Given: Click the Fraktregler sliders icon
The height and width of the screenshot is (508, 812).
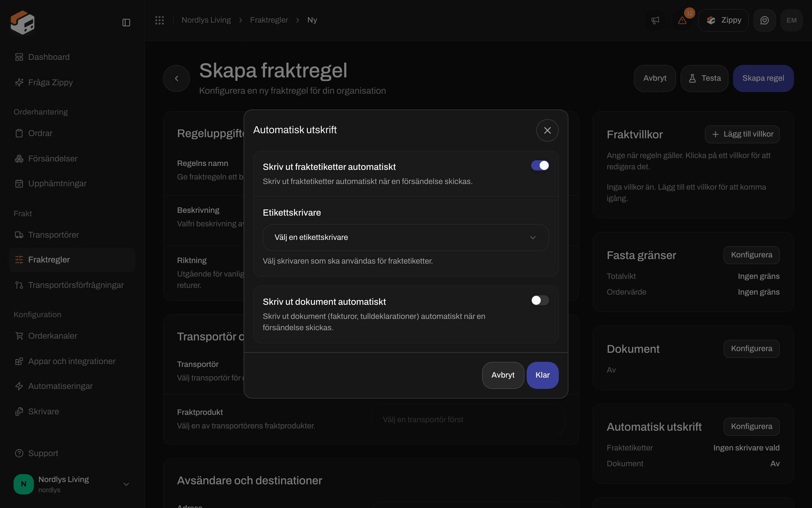Looking at the screenshot, I should click(19, 260).
